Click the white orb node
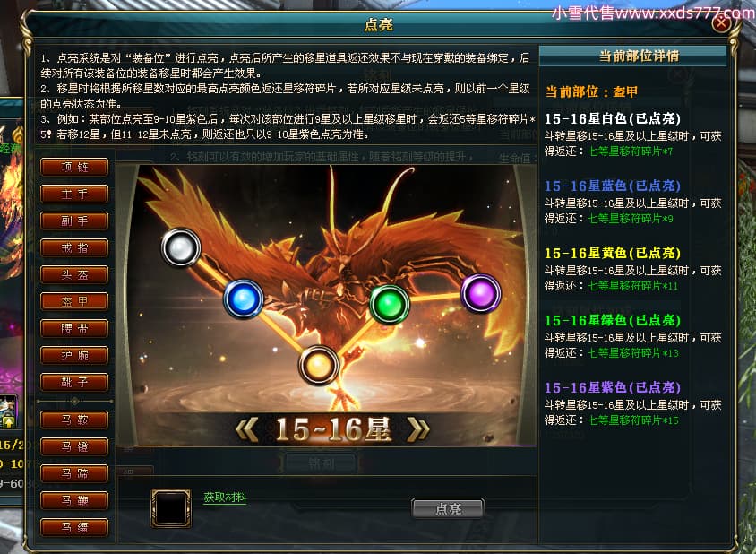This screenshot has height=554, width=756. coord(181,247)
